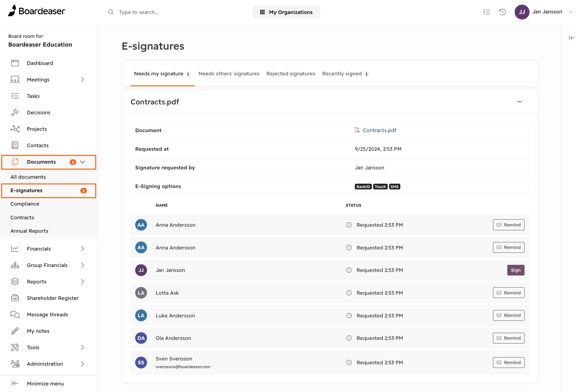This screenshot has height=392, width=578.
Task: Open the Jan Jansson user dropdown arrow
Action: pyautogui.click(x=571, y=12)
